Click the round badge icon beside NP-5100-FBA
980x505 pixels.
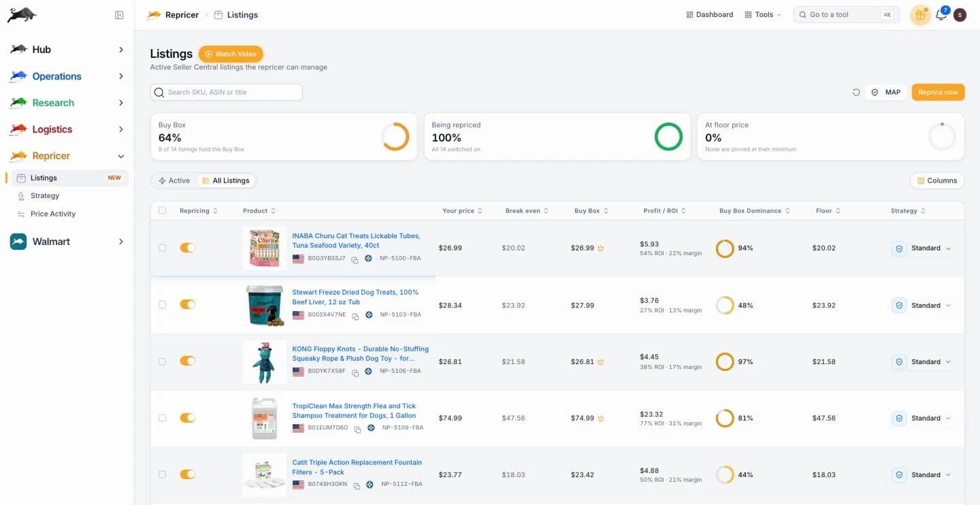coord(369,259)
